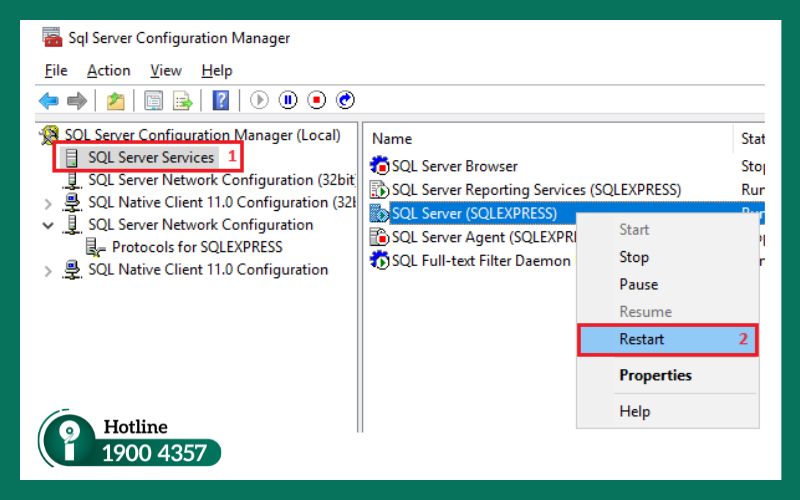Image resolution: width=800 pixels, height=500 pixels.
Task: Select SQL Server Configuration Manager (Local) root
Action: click(x=203, y=135)
